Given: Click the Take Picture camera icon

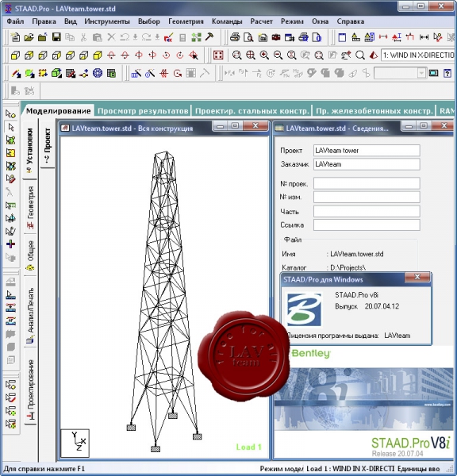Looking at the screenshot, I should (x=276, y=37).
